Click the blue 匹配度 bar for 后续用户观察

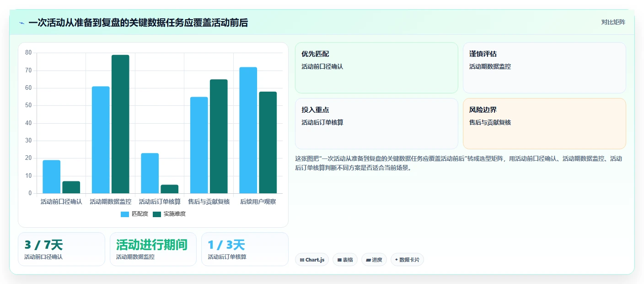(248, 130)
